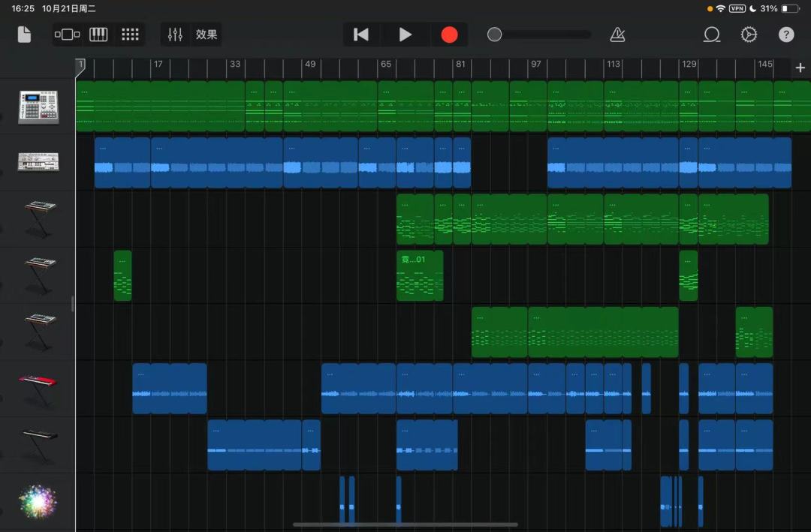Select the green region labeled 01
The image size is (811, 532).
(x=420, y=275)
